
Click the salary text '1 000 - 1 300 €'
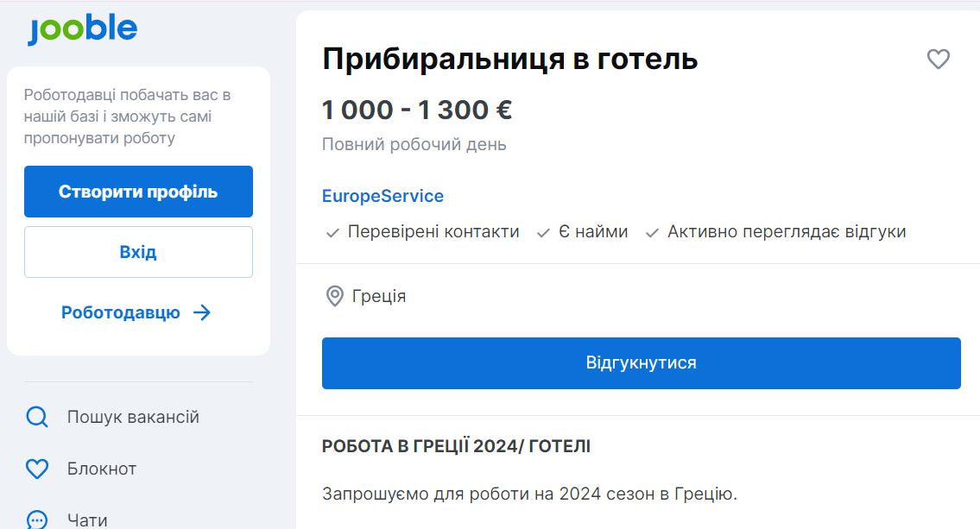tap(417, 110)
